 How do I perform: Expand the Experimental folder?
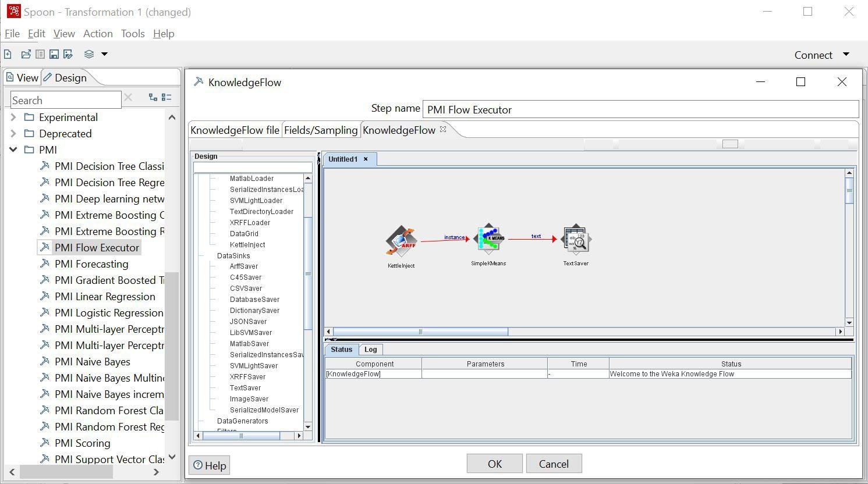13,117
